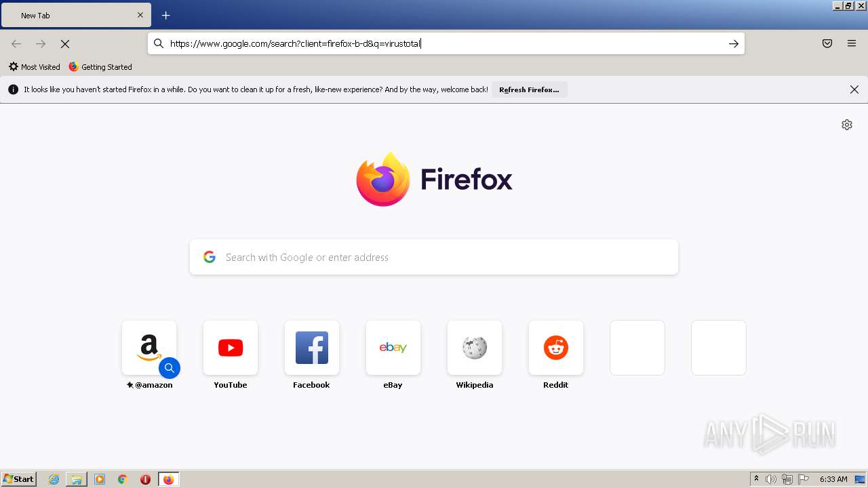Go back one page
Screen dimensions: 868x488
tap(16, 43)
